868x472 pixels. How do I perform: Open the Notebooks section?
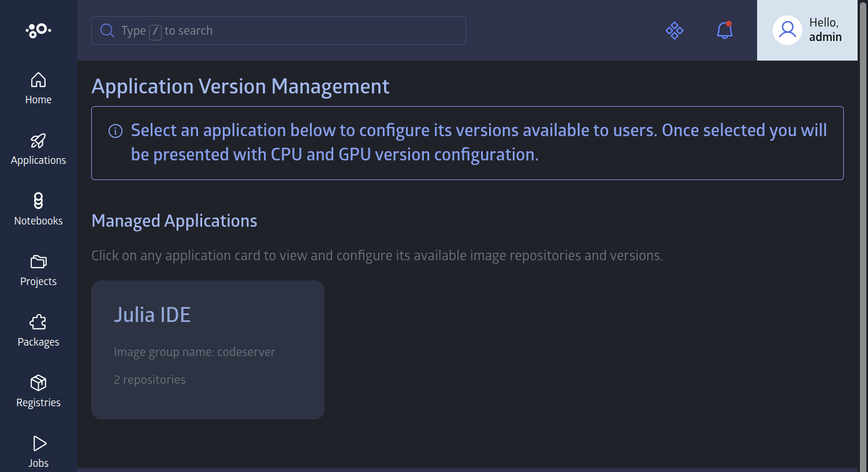38,209
